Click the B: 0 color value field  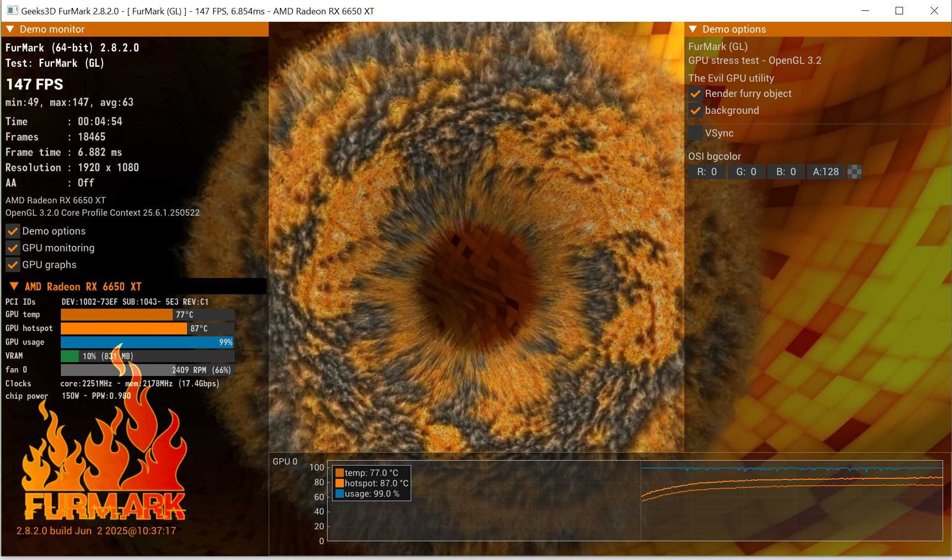tap(786, 172)
